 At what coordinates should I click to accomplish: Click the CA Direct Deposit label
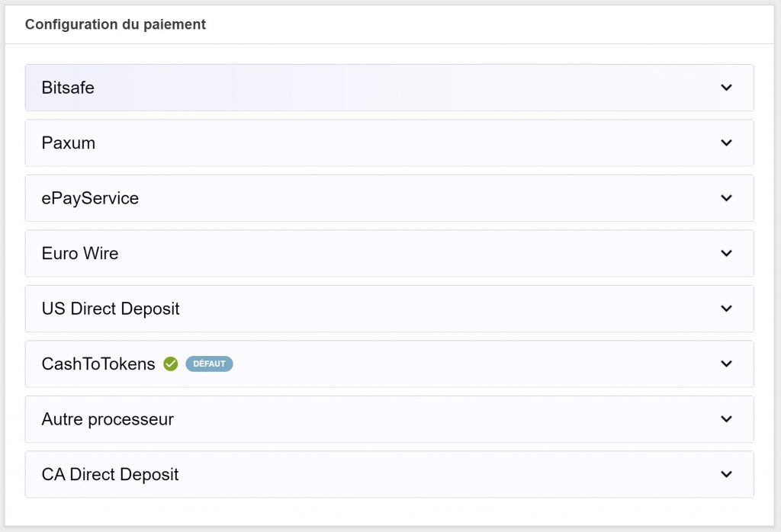tap(110, 474)
